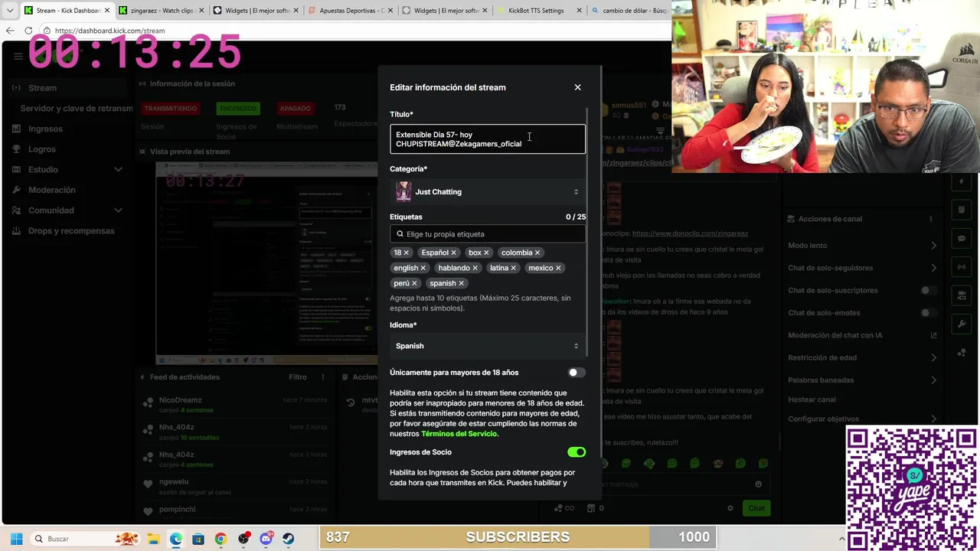
Task: Click the camera icon in right rail
Action: 962,296
